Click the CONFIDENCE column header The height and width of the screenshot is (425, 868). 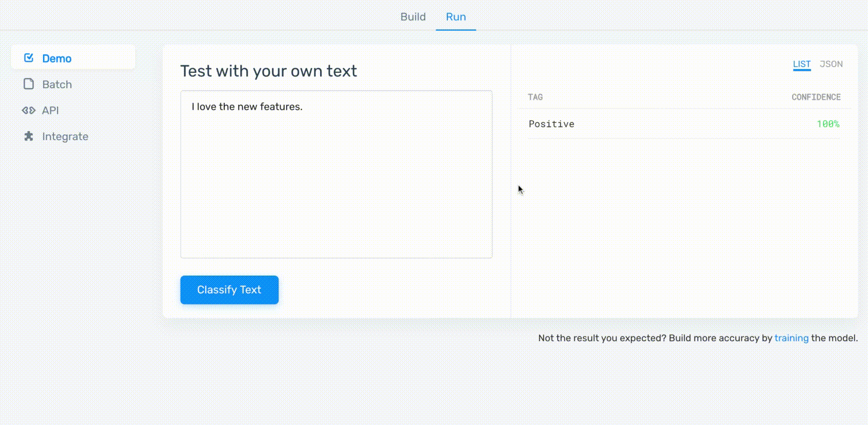pos(816,97)
